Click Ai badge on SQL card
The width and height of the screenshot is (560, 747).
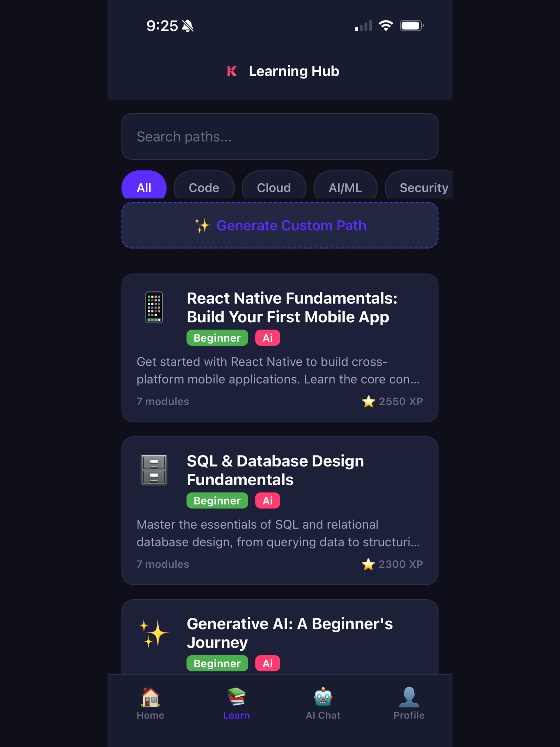click(x=267, y=500)
